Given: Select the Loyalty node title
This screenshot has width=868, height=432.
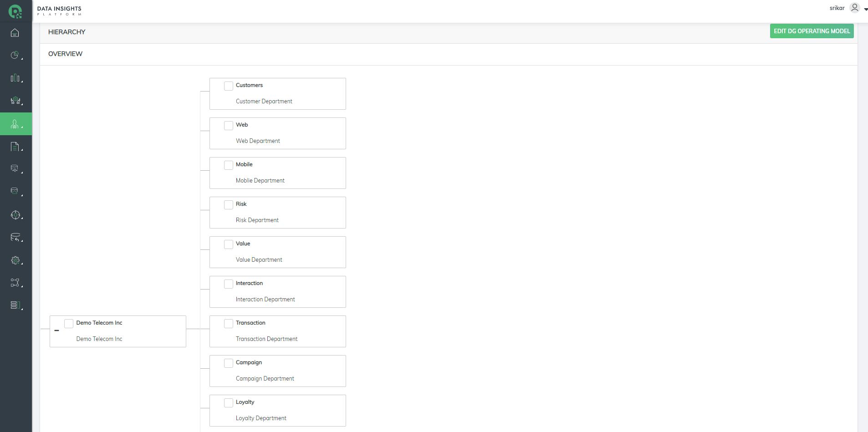Looking at the screenshot, I should click(x=245, y=402).
